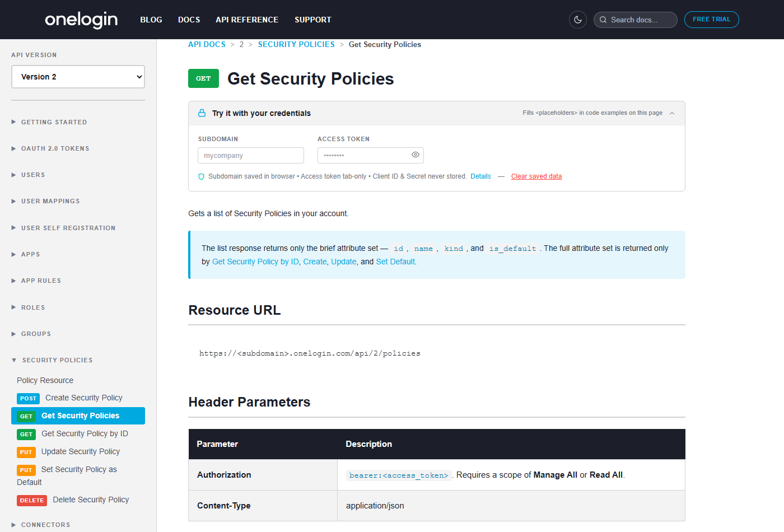The height and width of the screenshot is (532, 784).
Task: Click POST badge of Create Security Policy
Action: pos(28,399)
